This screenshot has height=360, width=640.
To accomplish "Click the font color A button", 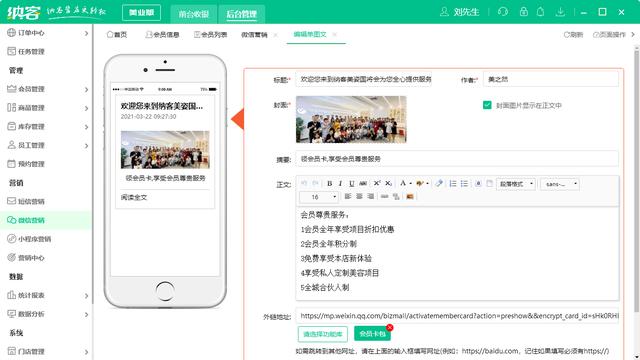I will point(403,184).
